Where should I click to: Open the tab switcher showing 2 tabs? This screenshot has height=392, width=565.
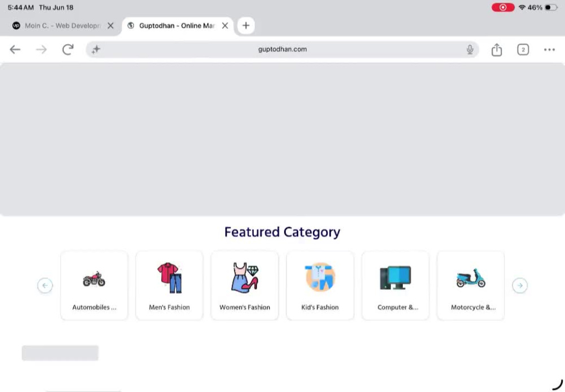523,49
